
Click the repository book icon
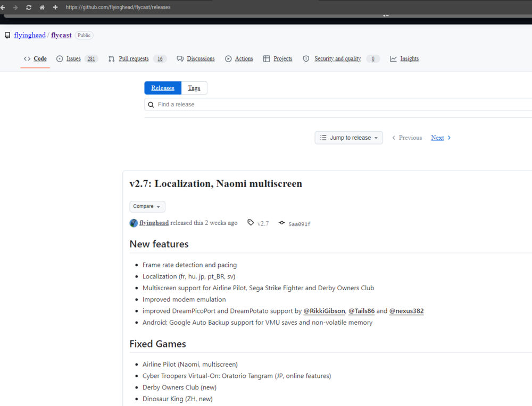tap(7, 35)
